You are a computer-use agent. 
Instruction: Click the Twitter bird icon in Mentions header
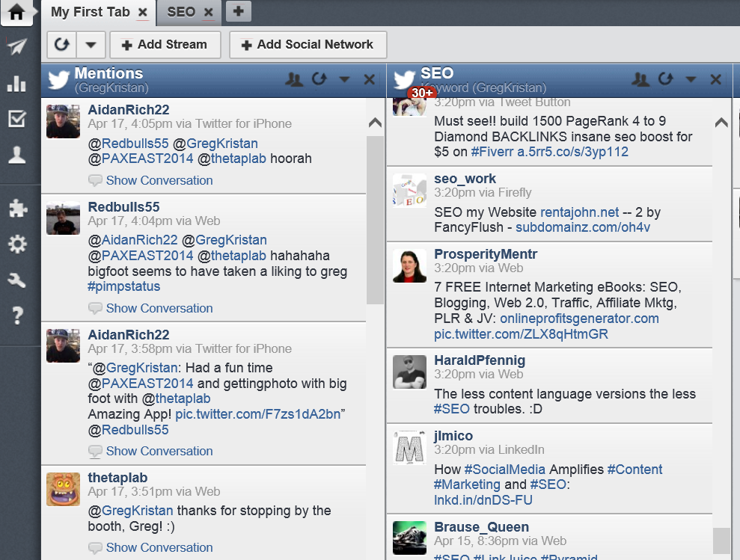(59, 80)
